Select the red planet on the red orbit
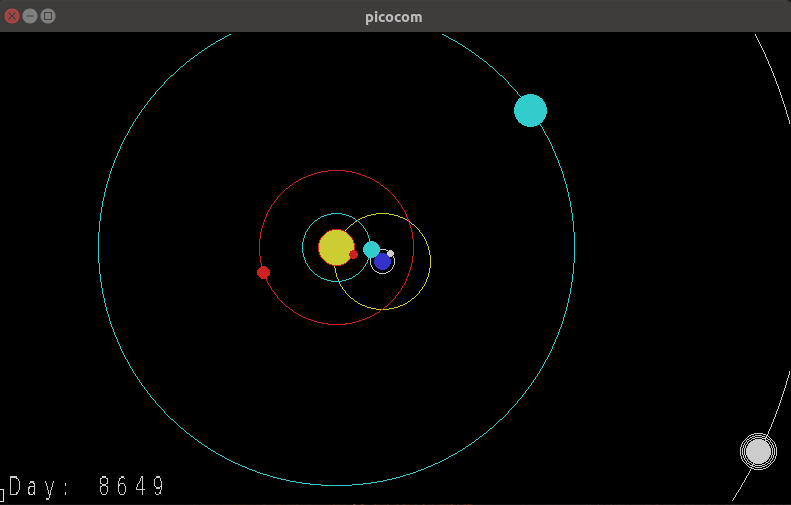The width and height of the screenshot is (791, 505). 263,272
